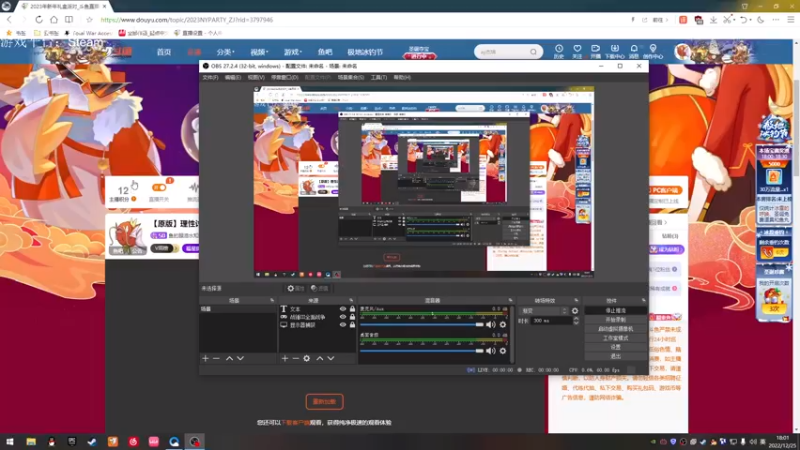800x450 pixels.
Task: Toggle lock on the game capture source
Action: pos(352,317)
